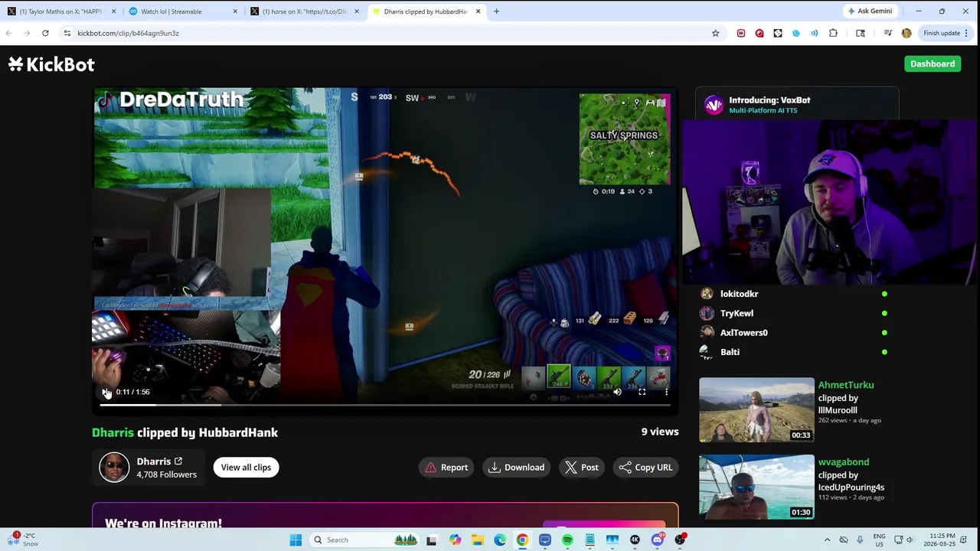Image resolution: width=980 pixels, height=551 pixels.
Task: Click the View all clips button
Action: pyautogui.click(x=246, y=468)
